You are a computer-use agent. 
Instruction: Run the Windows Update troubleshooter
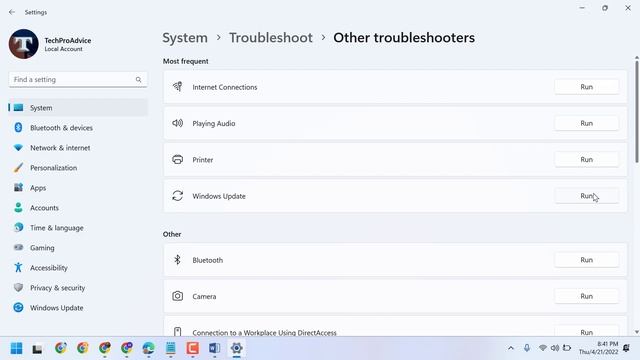point(587,196)
